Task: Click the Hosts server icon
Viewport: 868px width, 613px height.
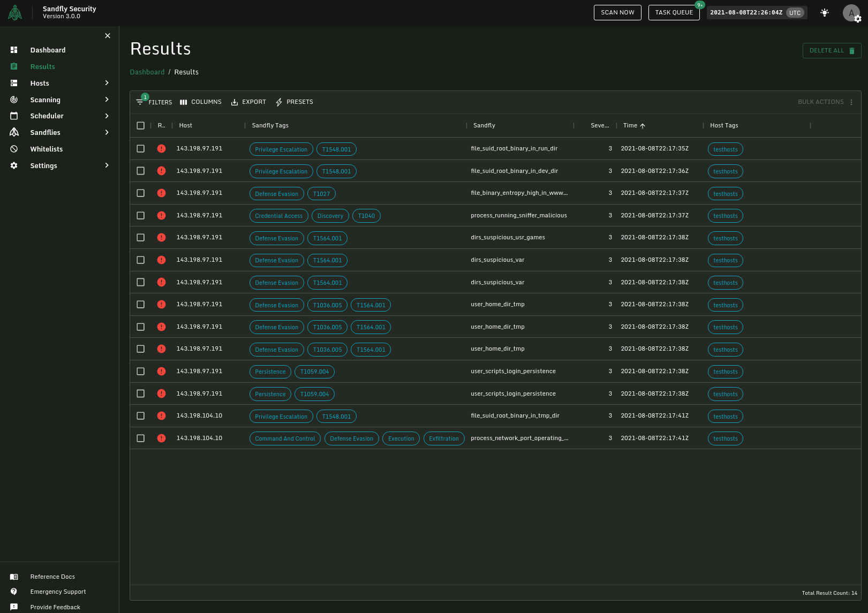Action: coord(14,83)
